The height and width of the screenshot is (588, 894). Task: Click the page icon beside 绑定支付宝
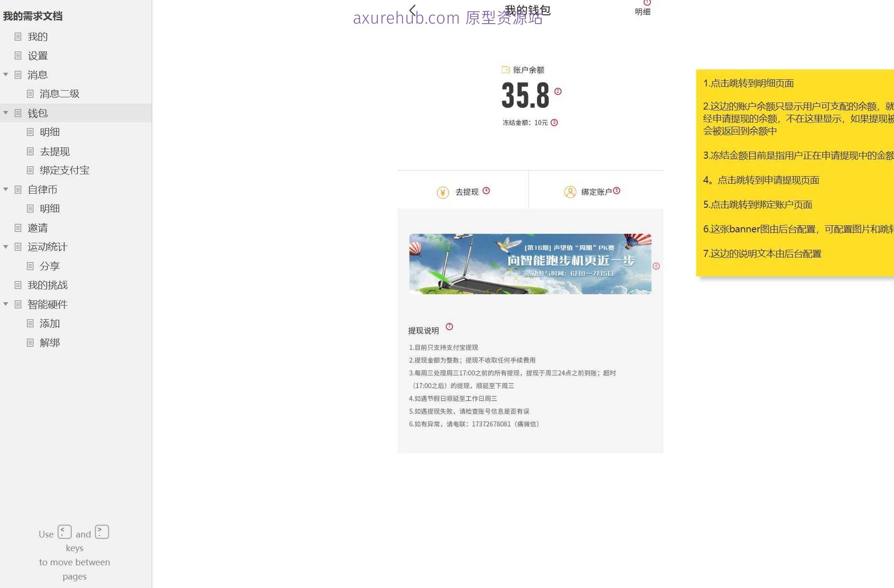pos(30,170)
